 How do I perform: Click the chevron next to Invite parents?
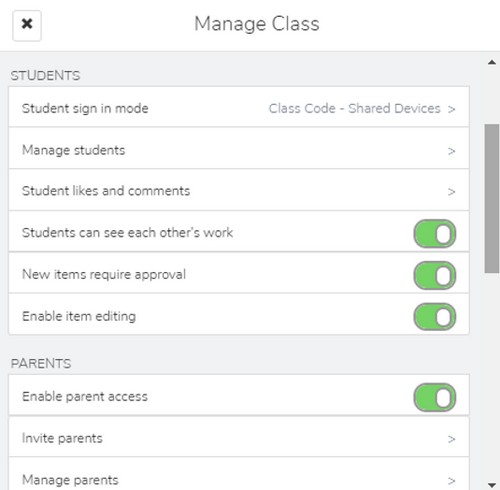451,439
